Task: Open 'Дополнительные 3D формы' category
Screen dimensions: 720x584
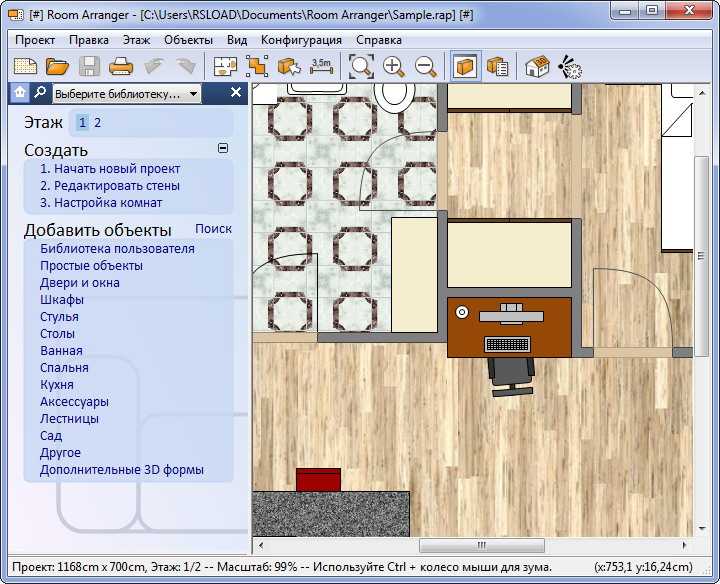Action: pos(122,470)
